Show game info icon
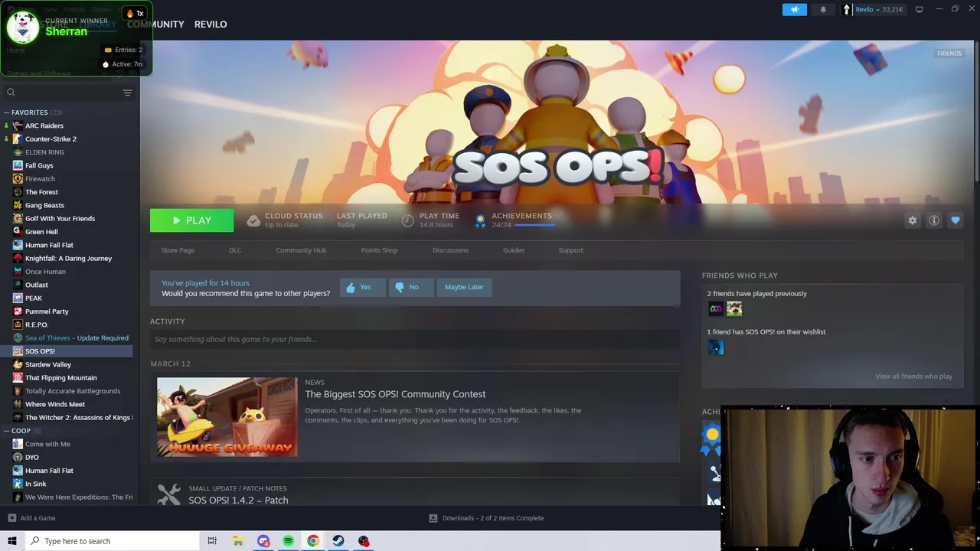This screenshot has width=980, height=551. pyautogui.click(x=933, y=220)
